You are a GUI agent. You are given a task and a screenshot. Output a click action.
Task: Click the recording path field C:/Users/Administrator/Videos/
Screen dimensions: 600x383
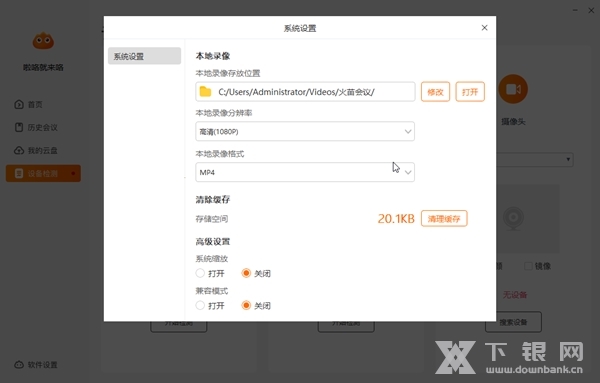click(x=305, y=92)
